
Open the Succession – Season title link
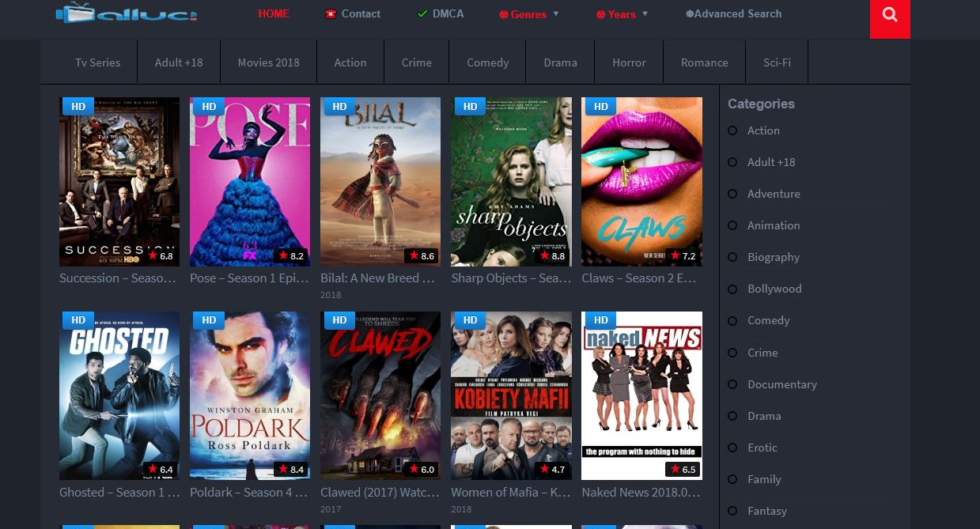tap(118, 278)
